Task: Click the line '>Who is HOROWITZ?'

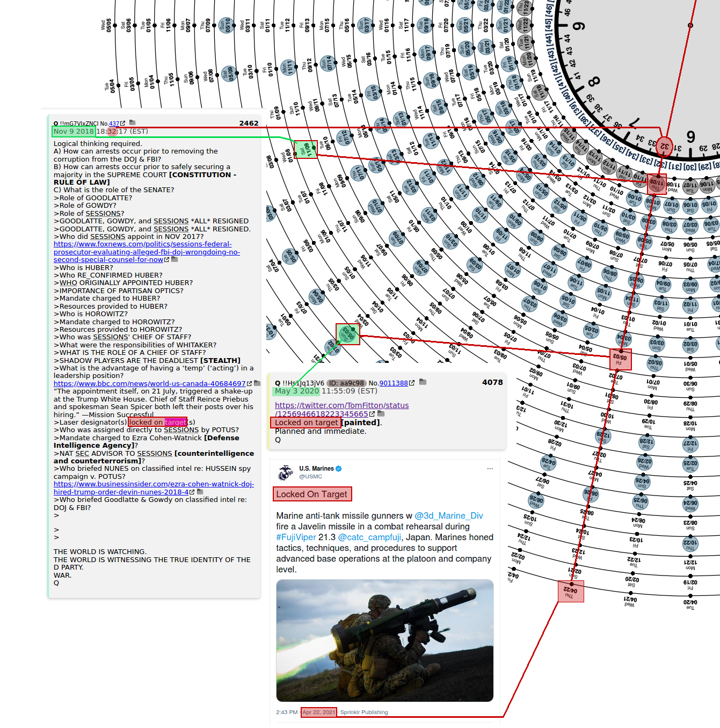Action: (91, 314)
